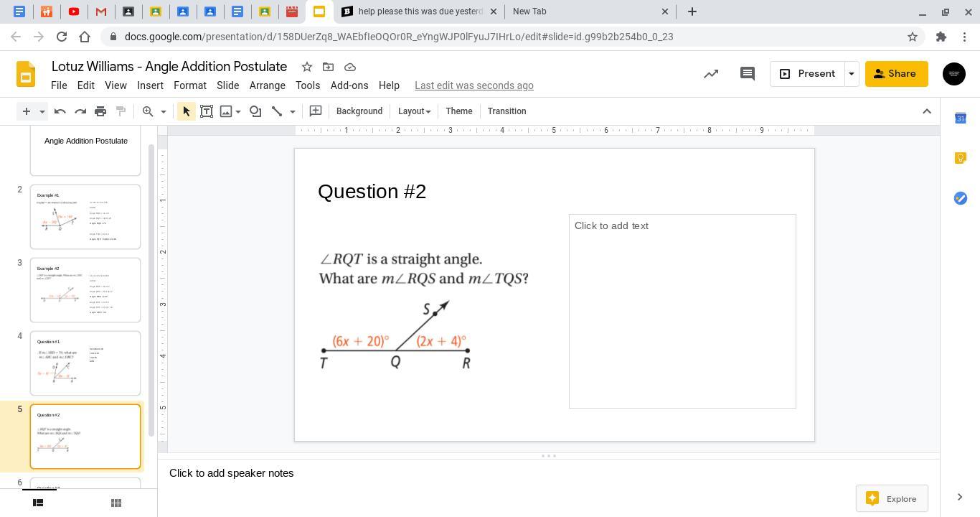Open the Insert menu

tap(150, 85)
